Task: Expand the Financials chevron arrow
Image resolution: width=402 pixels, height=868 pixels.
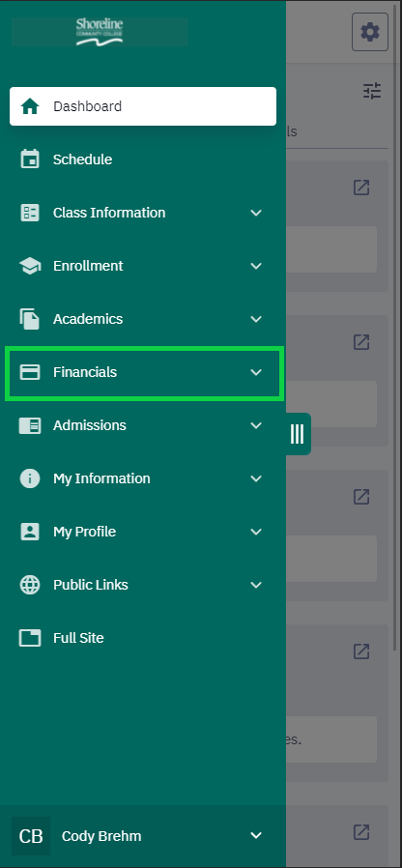Action: pos(256,372)
